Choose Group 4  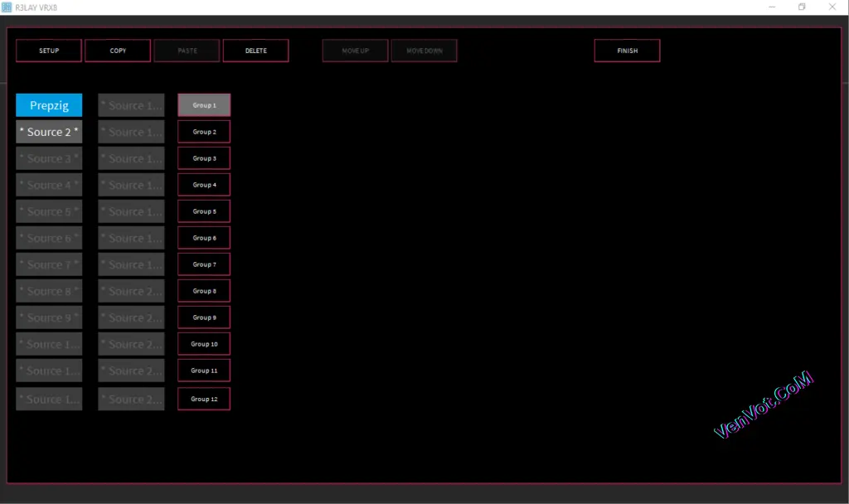(204, 185)
